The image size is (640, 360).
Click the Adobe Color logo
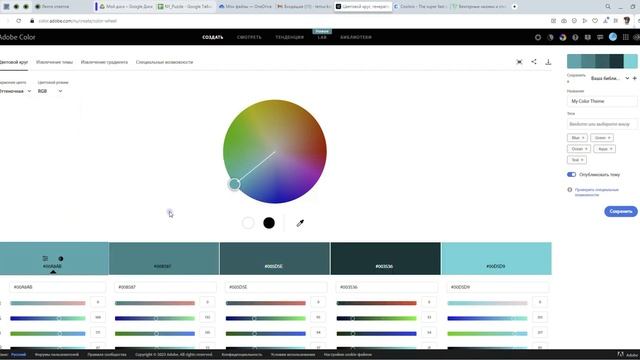(x=18, y=37)
